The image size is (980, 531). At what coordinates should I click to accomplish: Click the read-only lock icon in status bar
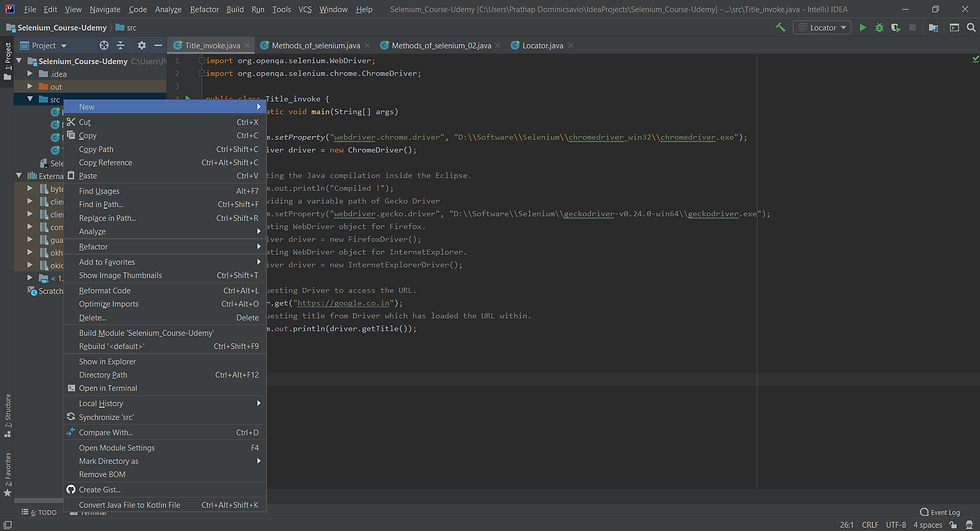[952, 525]
